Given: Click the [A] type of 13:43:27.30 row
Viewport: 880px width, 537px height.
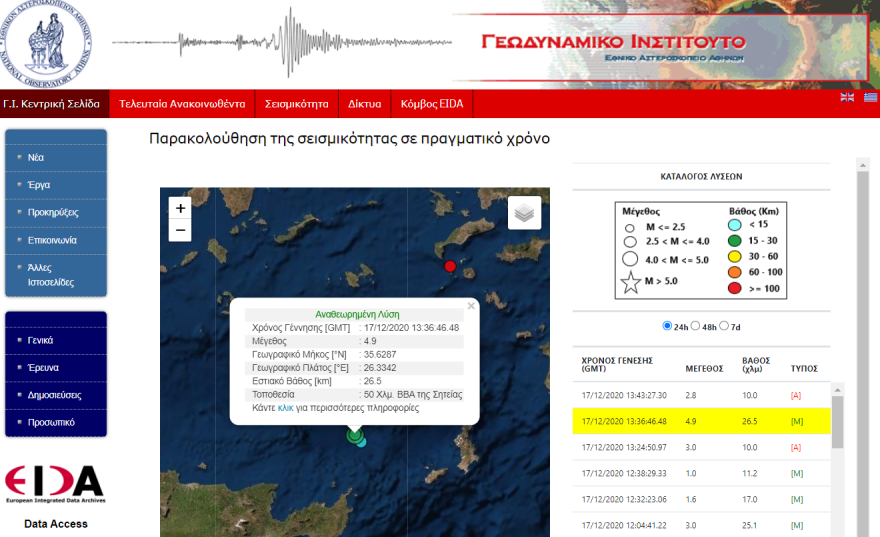Looking at the screenshot, I should (x=796, y=395).
